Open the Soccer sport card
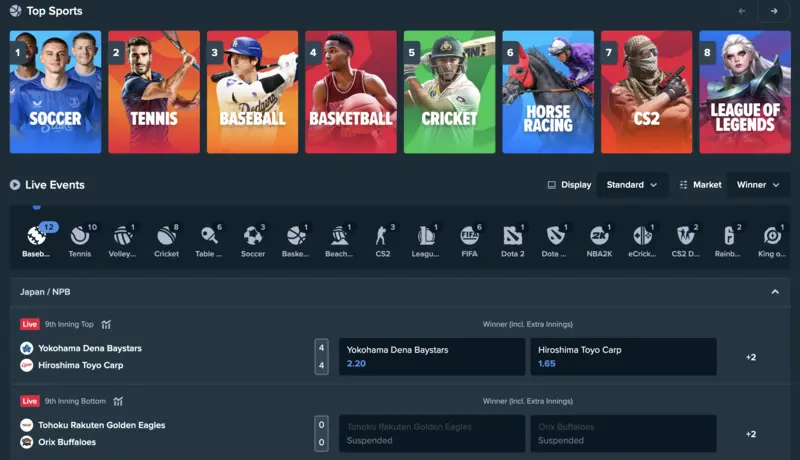The width and height of the screenshot is (800, 460). coord(55,92)
